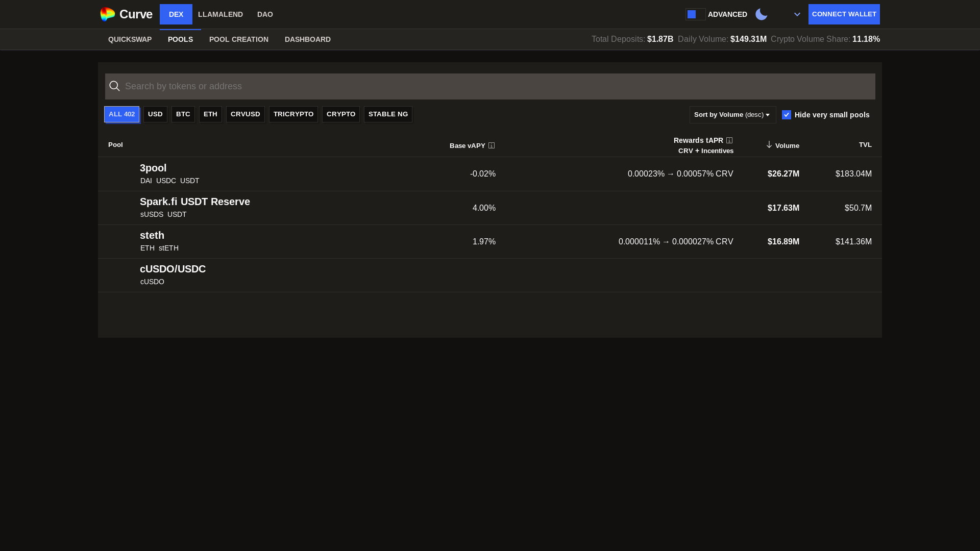Go to the QUICKSWAP page
Screen dimensions: 980x551
[x=130, y=39]
